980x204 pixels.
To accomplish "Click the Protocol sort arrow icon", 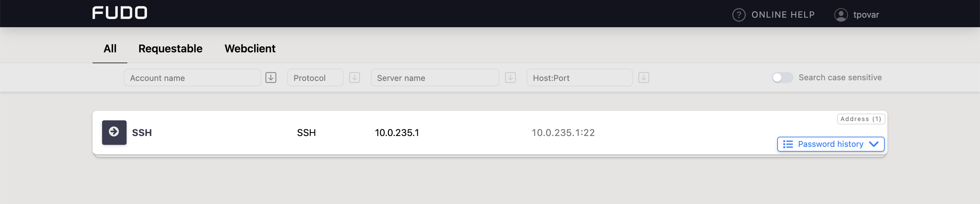I will point(354,78).
